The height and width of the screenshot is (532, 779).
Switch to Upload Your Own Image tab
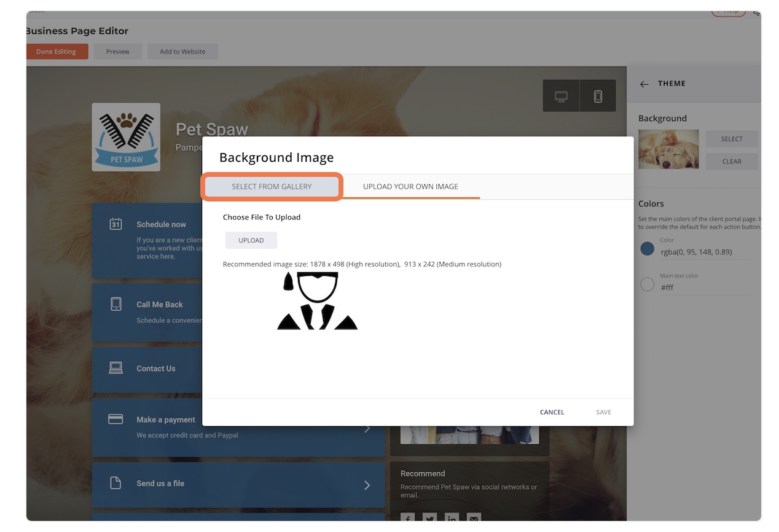pyautogui.click(x=410, y=187)
